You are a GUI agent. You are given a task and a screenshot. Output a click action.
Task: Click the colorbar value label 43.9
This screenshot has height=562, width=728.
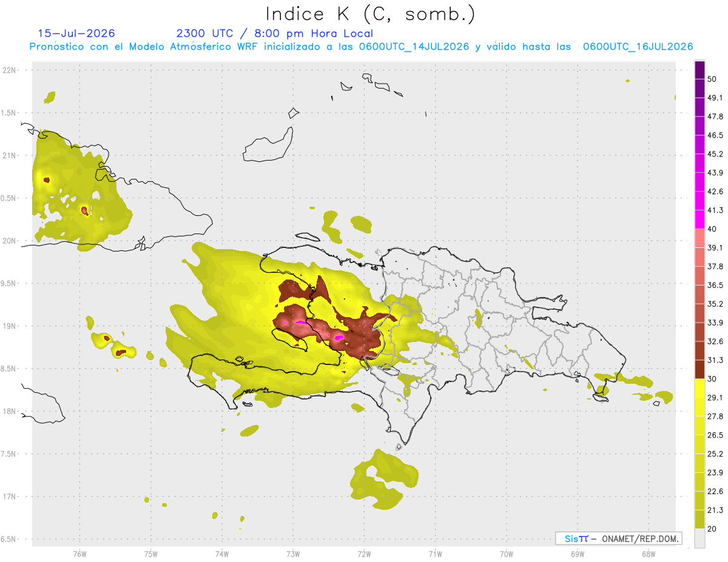(x=715, y=173)
